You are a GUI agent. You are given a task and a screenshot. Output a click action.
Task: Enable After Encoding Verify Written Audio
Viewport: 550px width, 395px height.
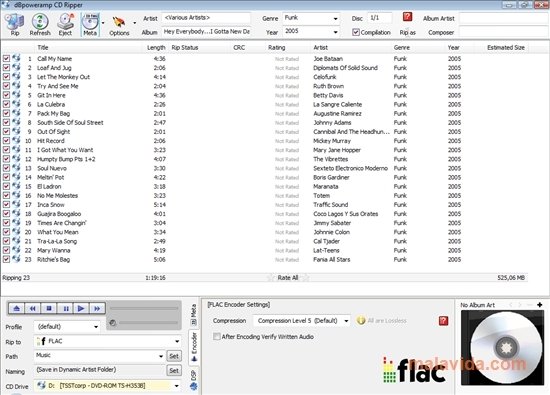click(x=217, y=337)
